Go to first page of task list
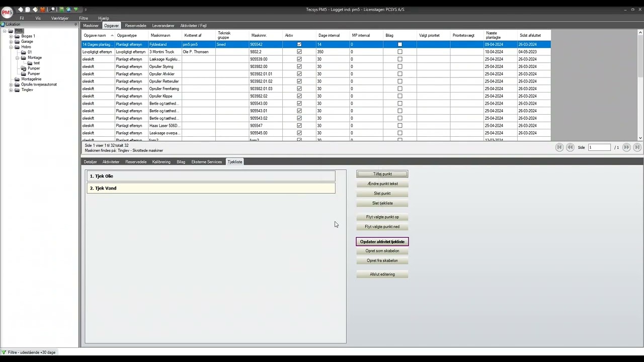The image size is (644, 362). [559, 147]
